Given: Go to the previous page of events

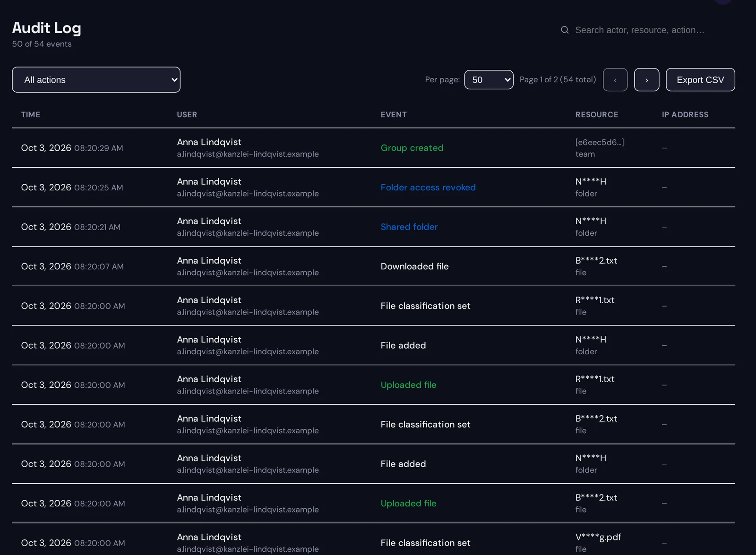Looking at the screenshot, I should (615, 80).
